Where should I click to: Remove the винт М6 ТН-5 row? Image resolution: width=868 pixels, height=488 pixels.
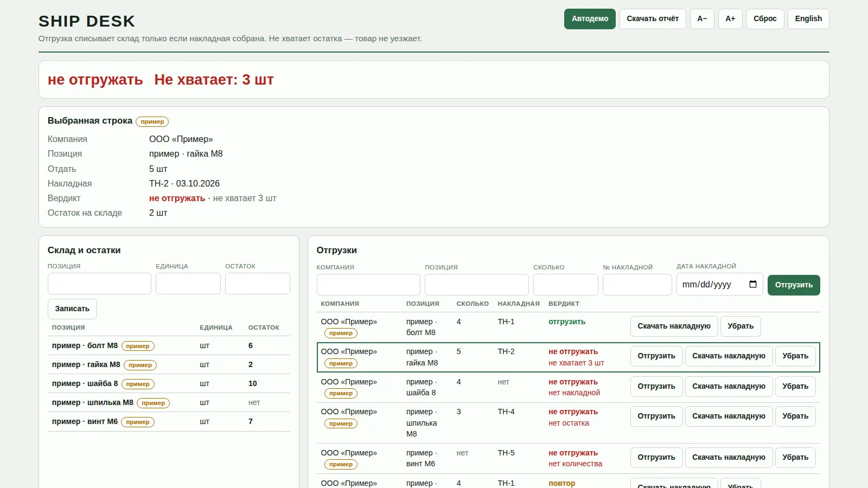tap(795, 458)
